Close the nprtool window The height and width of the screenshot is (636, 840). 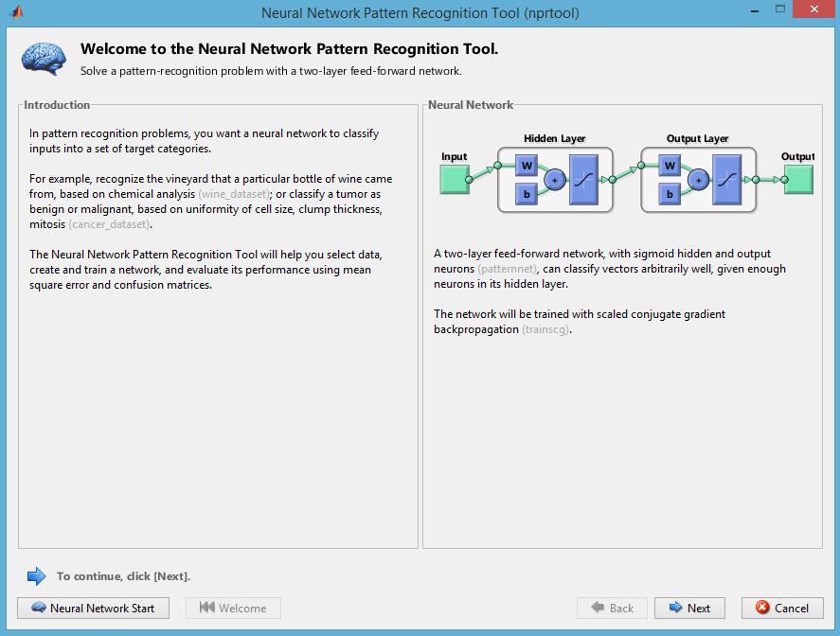(x=814, y=9)
